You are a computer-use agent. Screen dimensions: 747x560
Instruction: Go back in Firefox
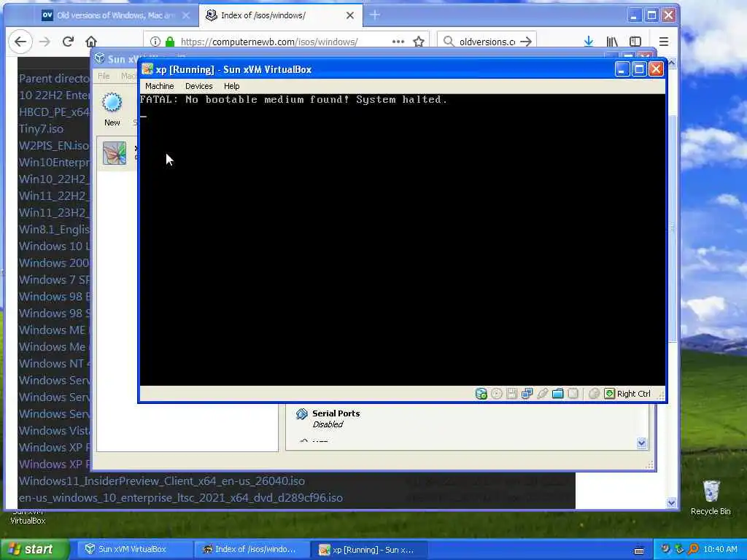[x=20, y=42]
